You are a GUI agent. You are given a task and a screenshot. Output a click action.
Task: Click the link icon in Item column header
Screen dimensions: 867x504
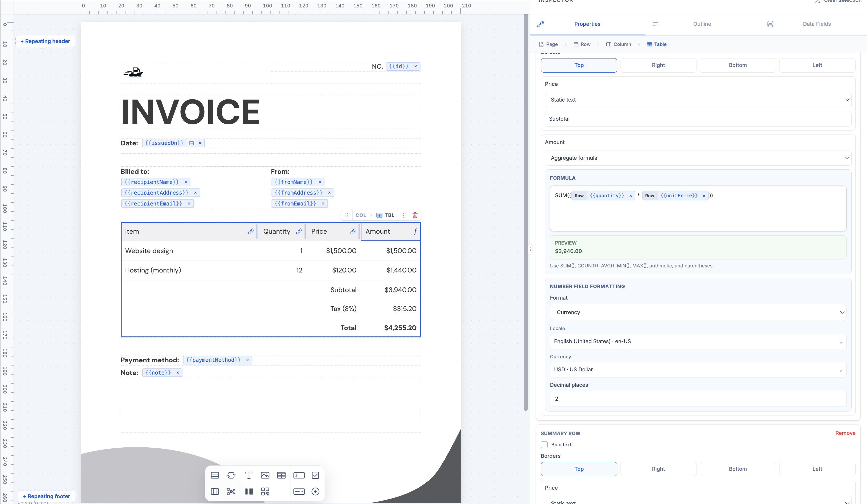pyautogui.click(x=251, y=231)
